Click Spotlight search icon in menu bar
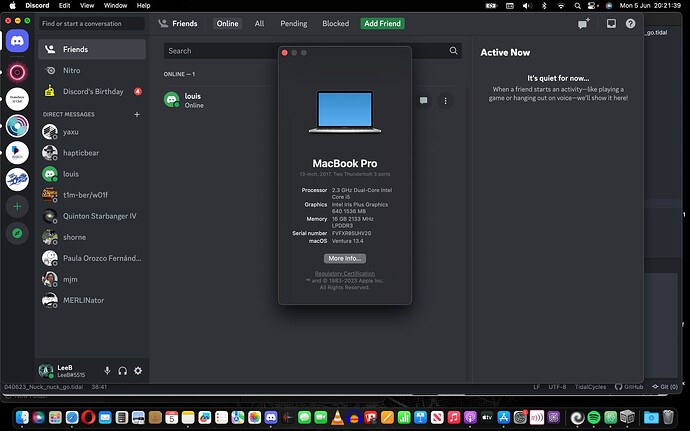Viewport: 690px width, 431px height. tap(577, 6)
